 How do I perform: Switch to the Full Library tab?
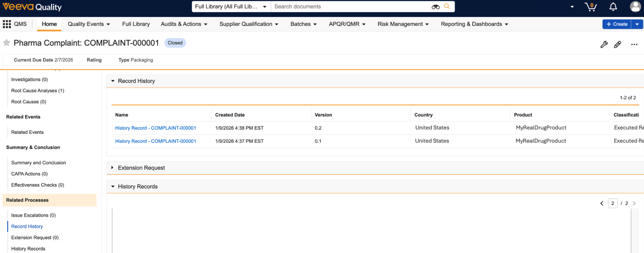[136, 24]
